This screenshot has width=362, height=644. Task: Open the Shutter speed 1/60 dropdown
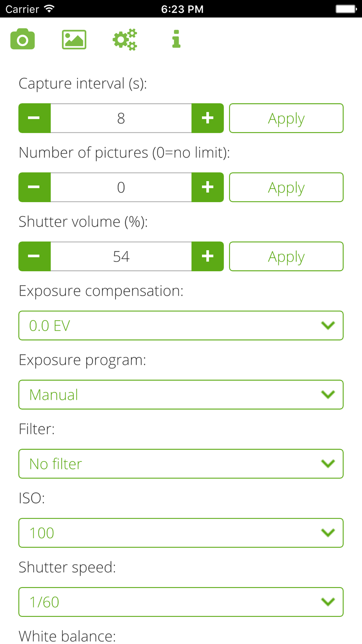(x=181, y=602)
